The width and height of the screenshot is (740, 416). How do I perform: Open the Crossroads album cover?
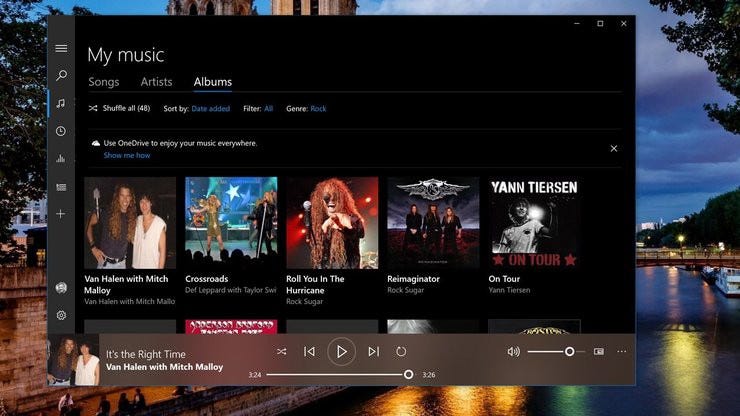click(x=231, y=223)
